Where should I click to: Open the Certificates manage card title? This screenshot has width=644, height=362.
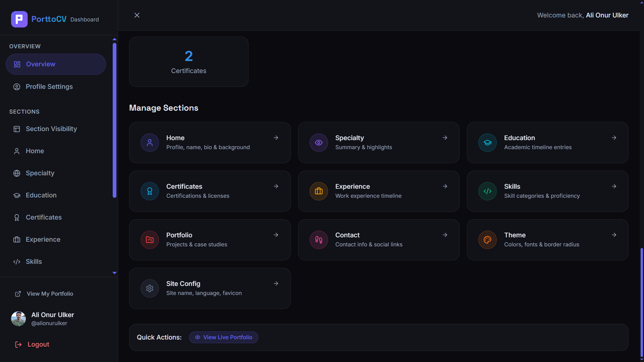[184, 186]
